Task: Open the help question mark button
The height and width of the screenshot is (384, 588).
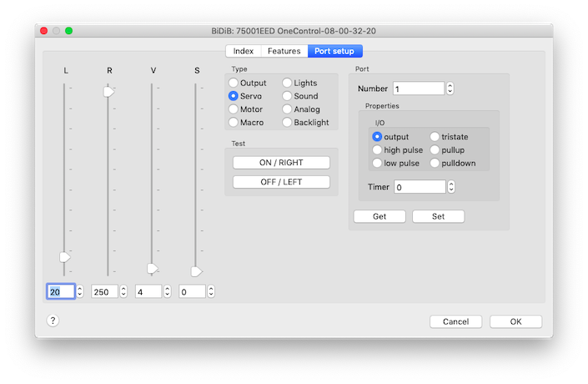Action: coord(53,321)
